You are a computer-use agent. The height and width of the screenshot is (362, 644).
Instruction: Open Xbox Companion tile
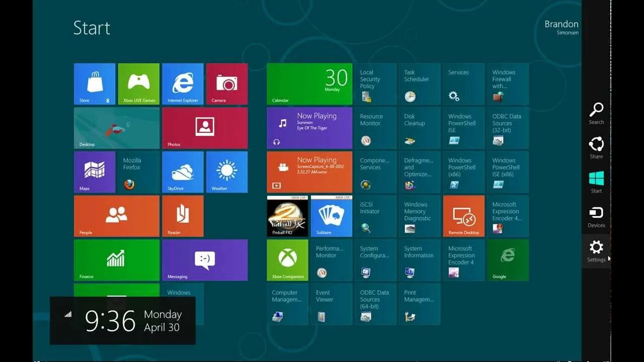(287, 260)
